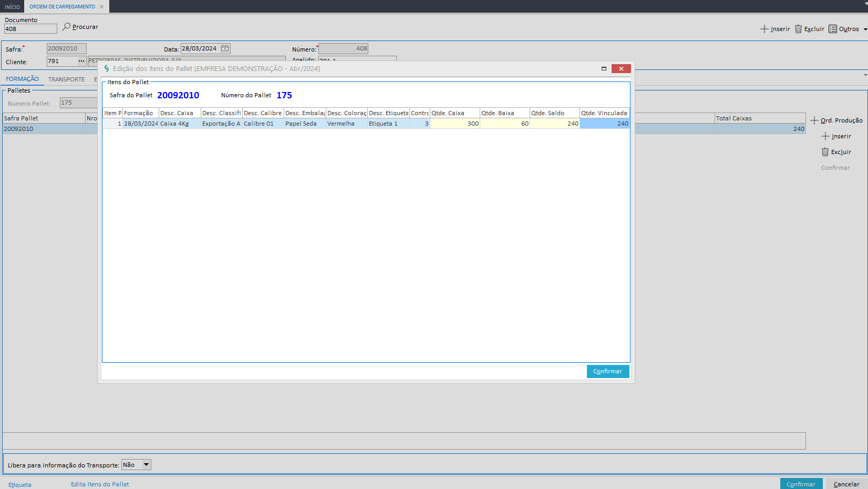
Task: Click the Outros list icon
Action: [833, 29]
